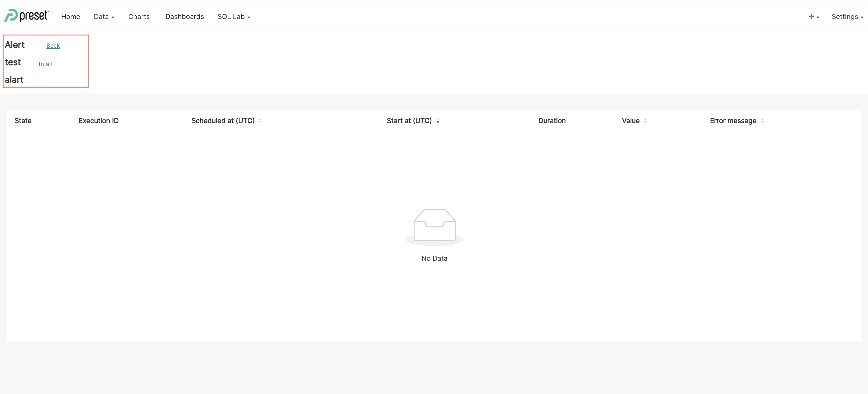Viewport: 868px width, 394px height.
Task: Go to the Home page
Action: [x=70, y=17]
